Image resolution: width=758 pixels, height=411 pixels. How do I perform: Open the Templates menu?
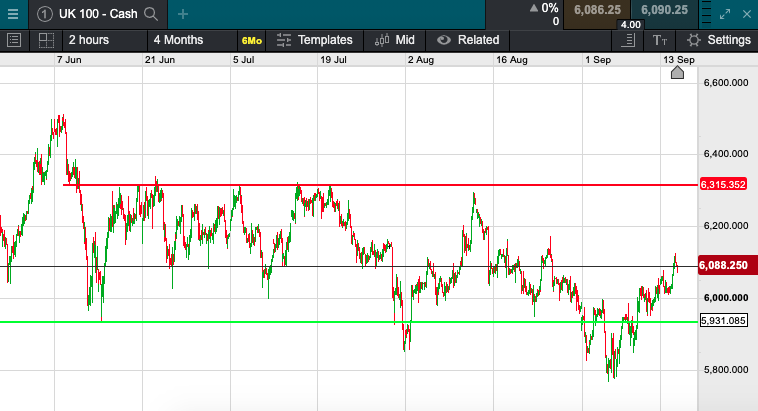314,40
